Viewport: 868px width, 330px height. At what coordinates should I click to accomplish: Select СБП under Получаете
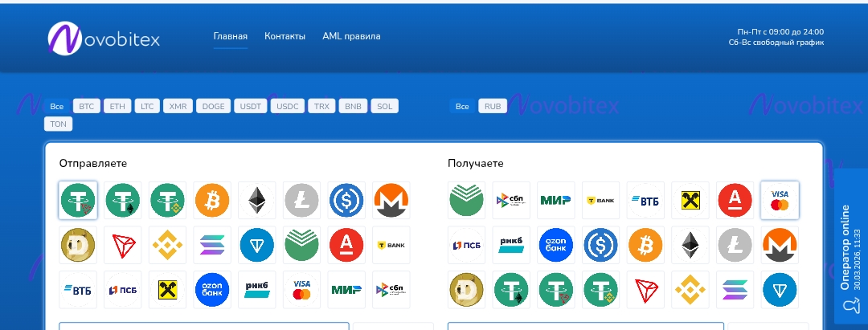(x=511, y=200)
